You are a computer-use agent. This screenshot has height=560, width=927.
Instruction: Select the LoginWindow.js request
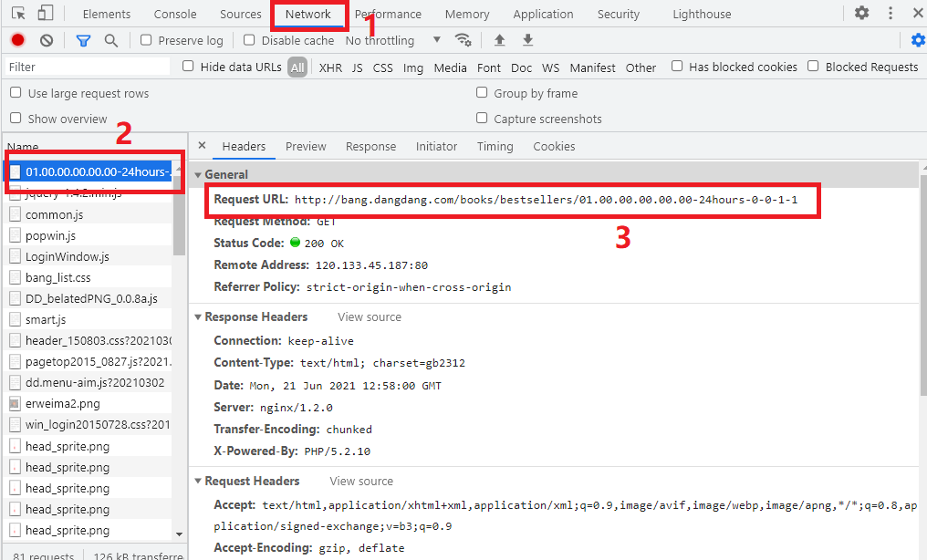tap(89, 256)
